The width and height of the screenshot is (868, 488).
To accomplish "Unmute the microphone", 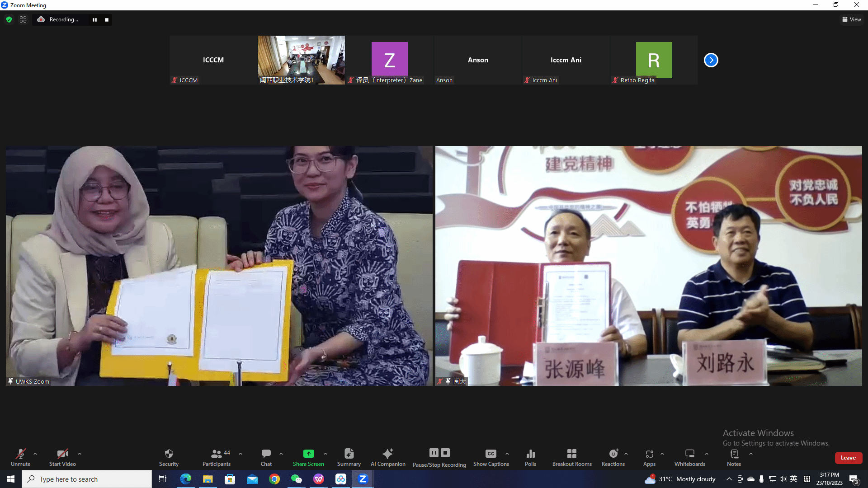I will coord(20,454).
